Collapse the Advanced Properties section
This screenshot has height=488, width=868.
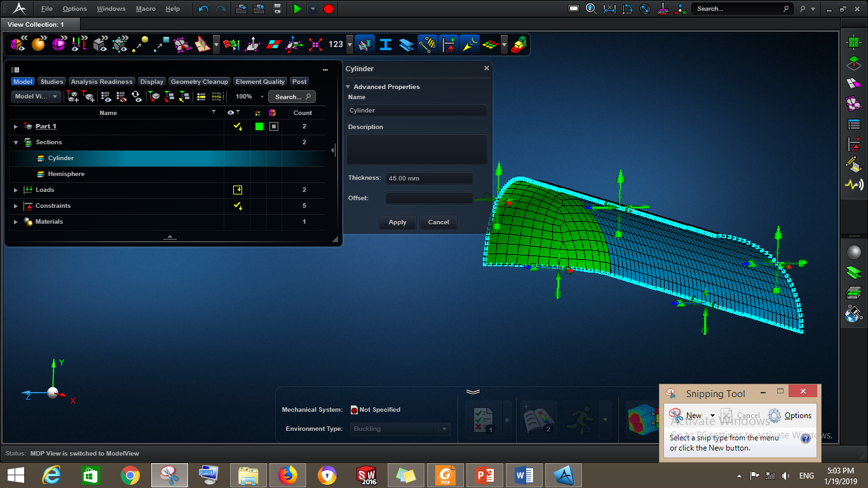[x=348, y=87]
